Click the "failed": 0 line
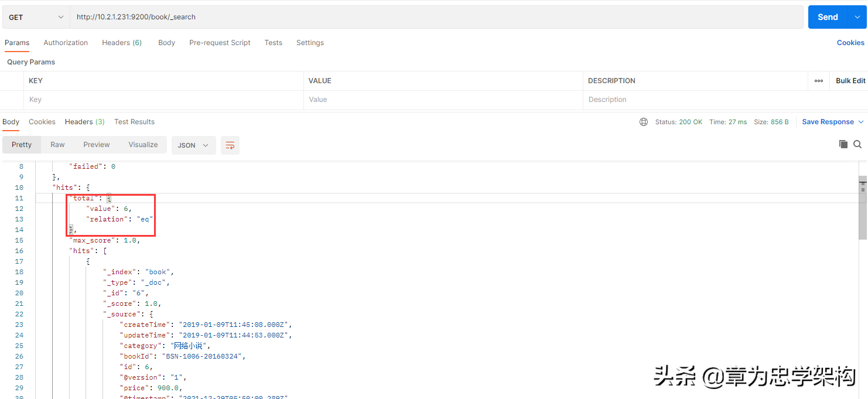The height and width of the screenshot is (399, 868). tap(92, 166)
